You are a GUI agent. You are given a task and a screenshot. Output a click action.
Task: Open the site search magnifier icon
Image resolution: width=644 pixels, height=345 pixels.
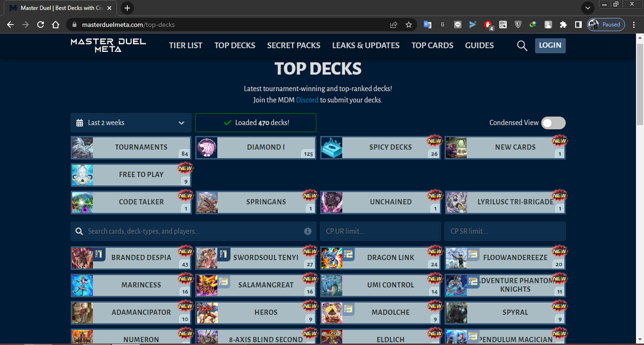522,46
